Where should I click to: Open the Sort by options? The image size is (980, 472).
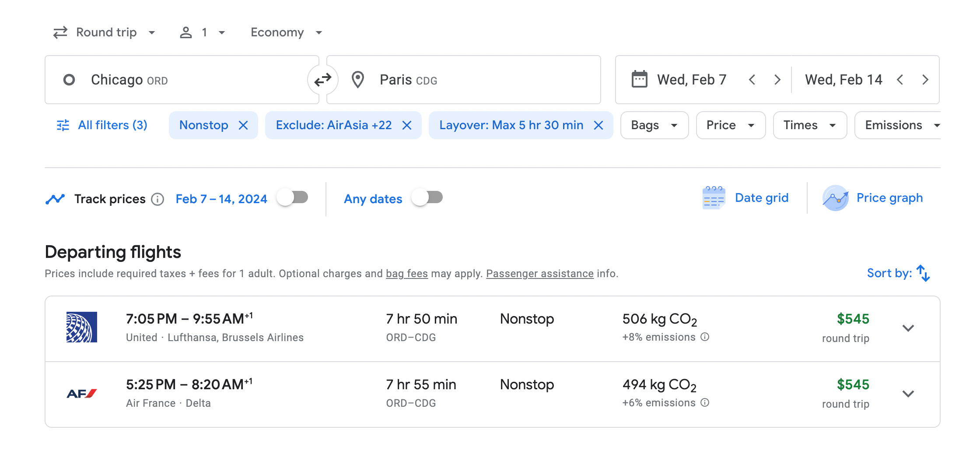click(x=899, y=273)
